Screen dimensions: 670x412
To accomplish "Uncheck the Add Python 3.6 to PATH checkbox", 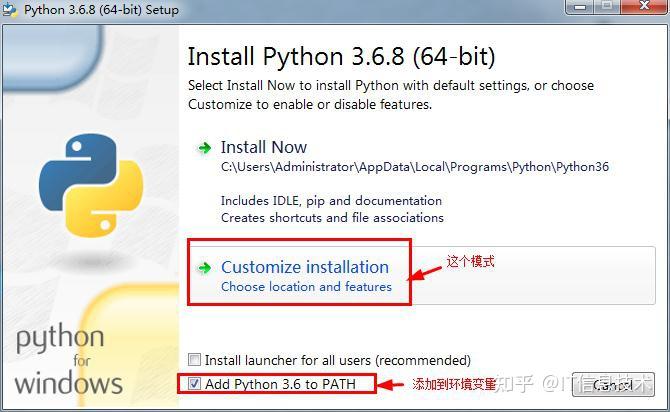I will tap(194, 384).
